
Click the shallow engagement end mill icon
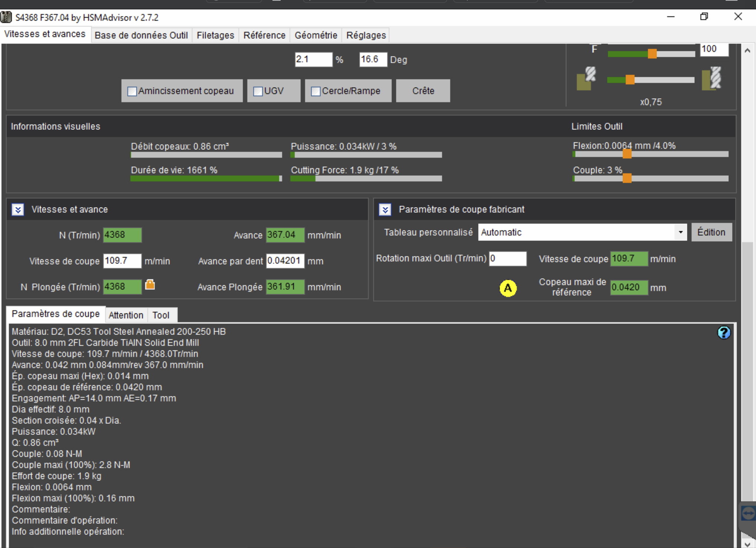(x=586, y=78)
